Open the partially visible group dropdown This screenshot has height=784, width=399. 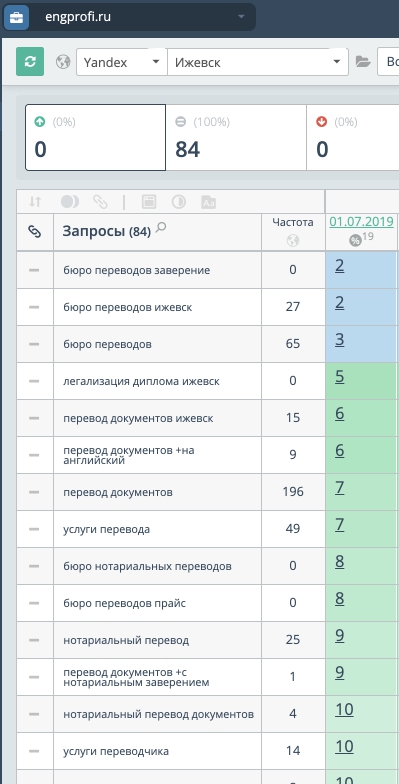pos(388,62)
